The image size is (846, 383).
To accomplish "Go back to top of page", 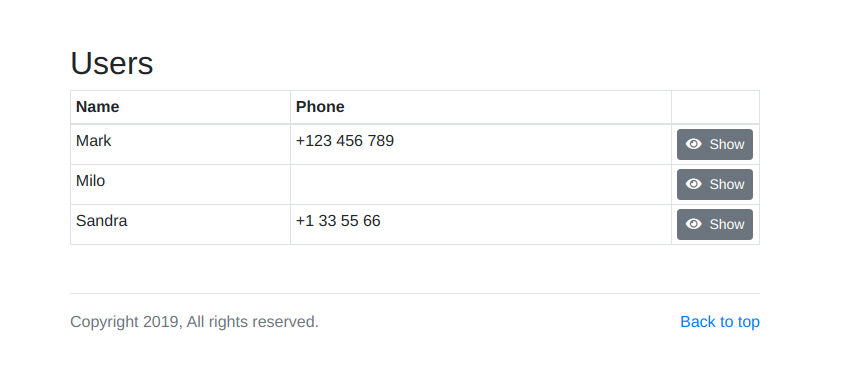I will point(720,322).
